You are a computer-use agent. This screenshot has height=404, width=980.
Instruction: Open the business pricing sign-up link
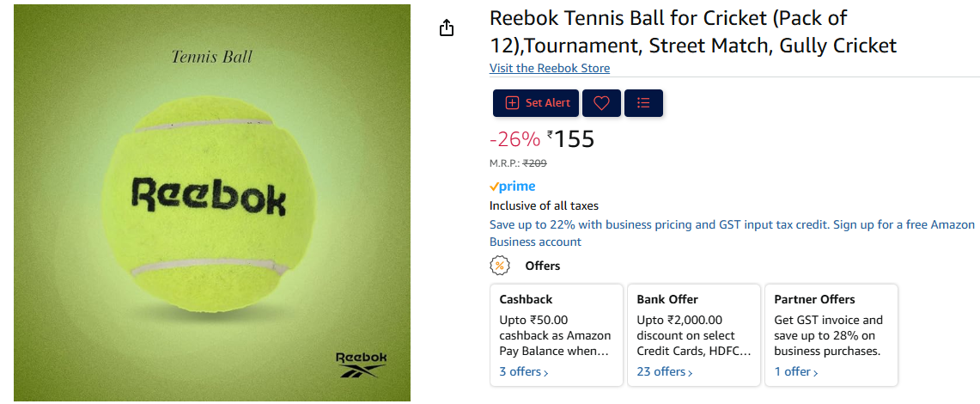732,224
